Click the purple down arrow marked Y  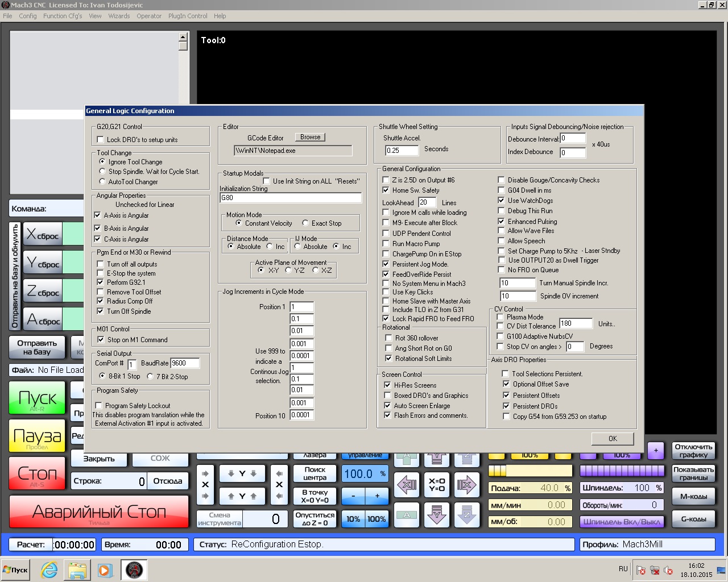tap(437, 515)
